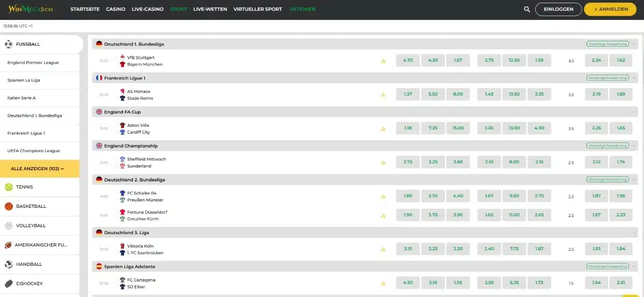The width and height of the screenshot is (644, 297).
Task: Collapse the England FA Cup section chevron
Action: point(634,112)
